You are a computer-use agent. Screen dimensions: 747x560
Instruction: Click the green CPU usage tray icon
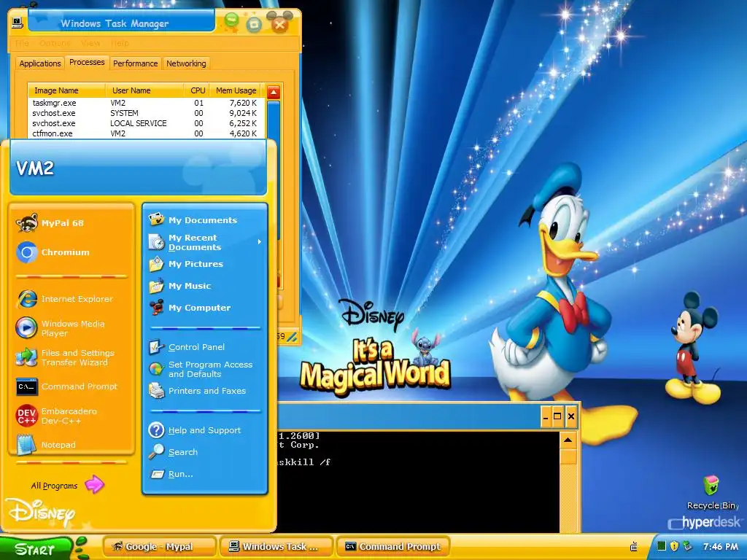[661, 546]
